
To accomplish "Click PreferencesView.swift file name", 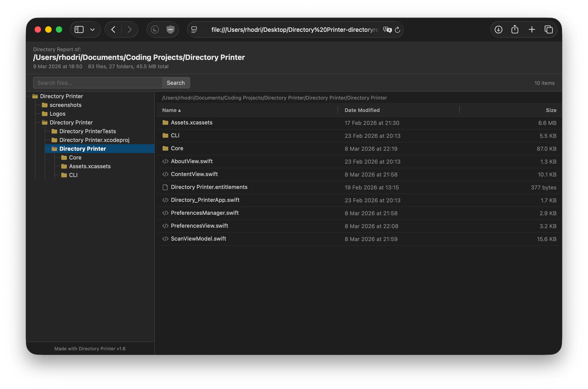I will tap(199, 226).
